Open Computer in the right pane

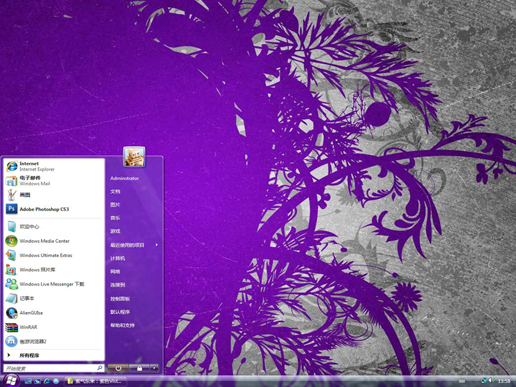117,258
